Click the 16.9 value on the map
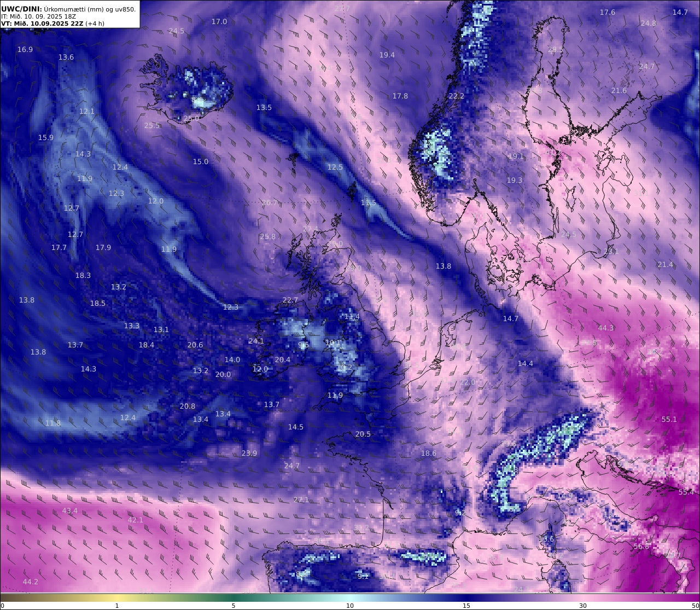This screenshot has height=610, width=700. tap(25, 50)
